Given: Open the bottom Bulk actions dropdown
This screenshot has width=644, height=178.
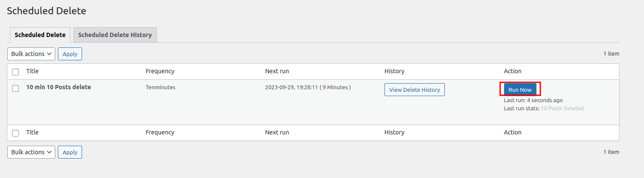Looking at the screenshot, I should pos(31,152).
